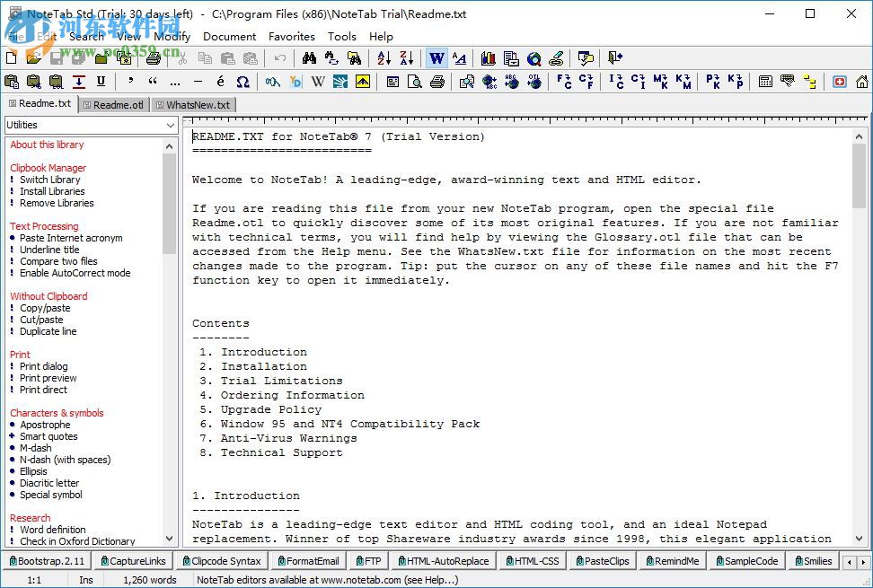Screen dimensions: 873x588
Task: Run the Compare two files clip
Action: [x=58, y=261]
